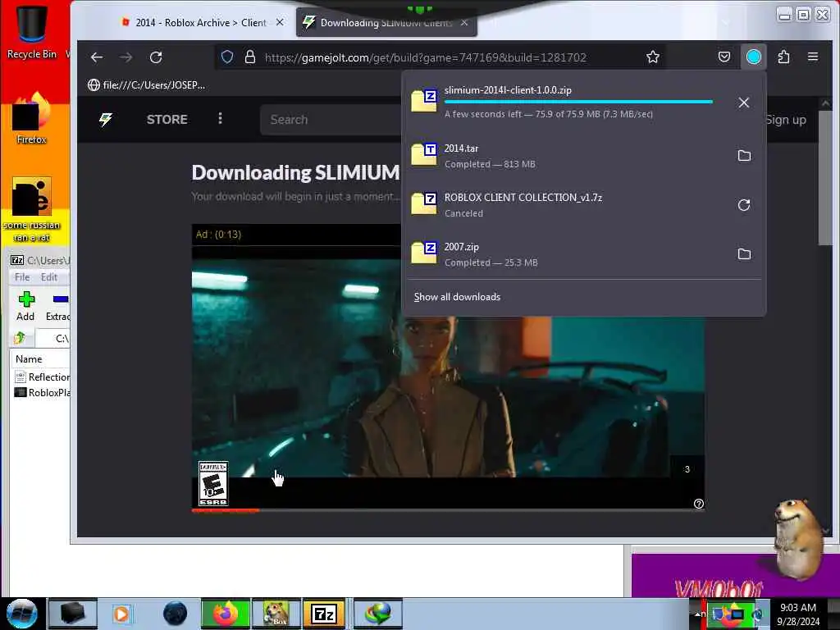Select the RobloxPla file in 7-Zip
This screenshot has width=840, height=630.
coord(43,393)
